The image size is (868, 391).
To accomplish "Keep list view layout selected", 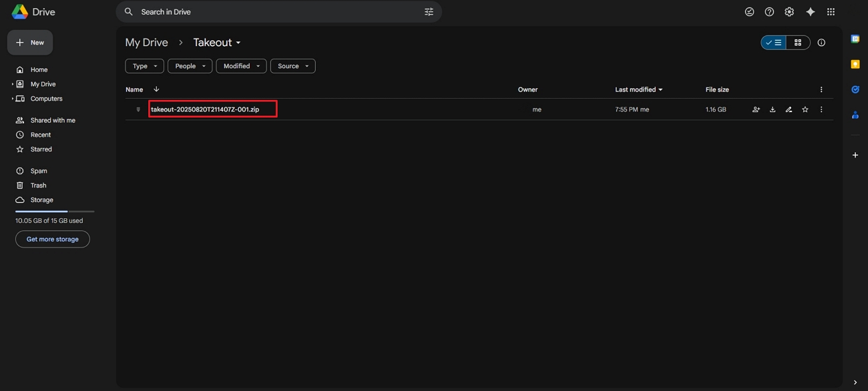I will (x=773, y=41).
